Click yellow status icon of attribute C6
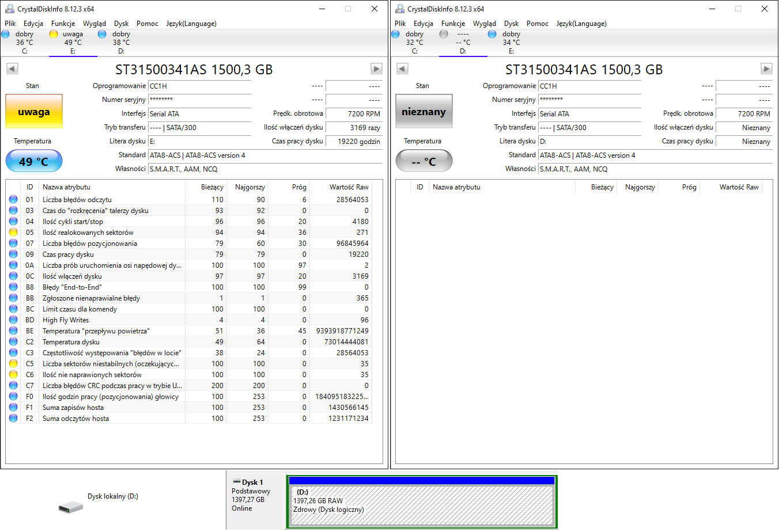779x532 pixels. tap(13, 375)
